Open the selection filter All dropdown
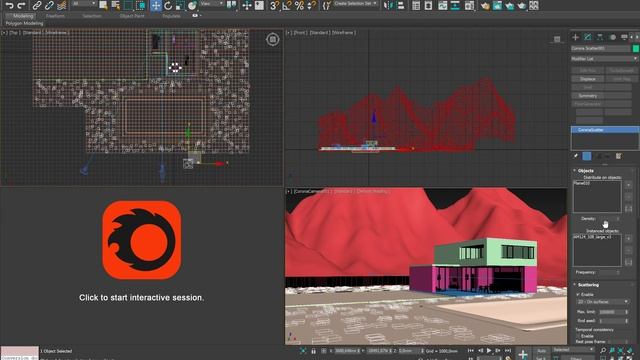The image size is (640, 360). point(84,4)
